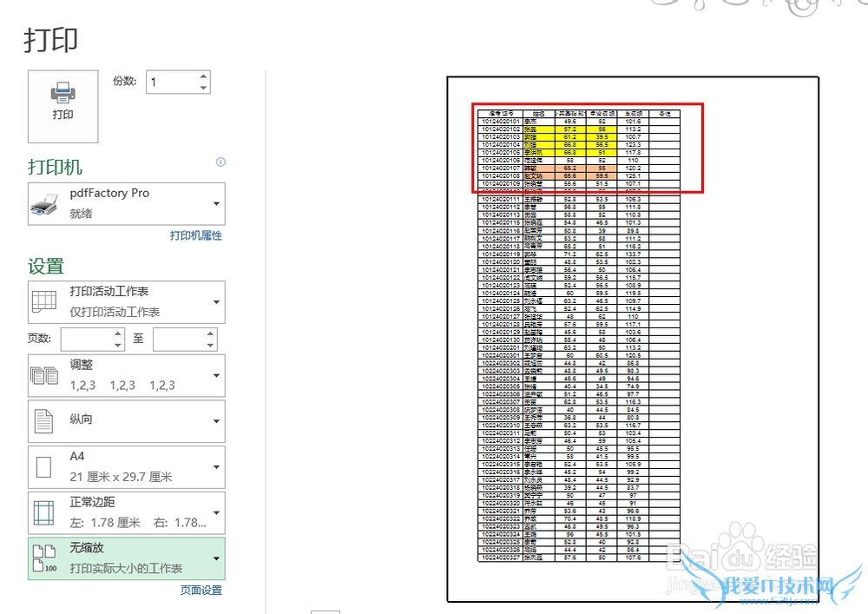Decrease copies with the down arrow
The image size is (868, 614).
point(203,88)
